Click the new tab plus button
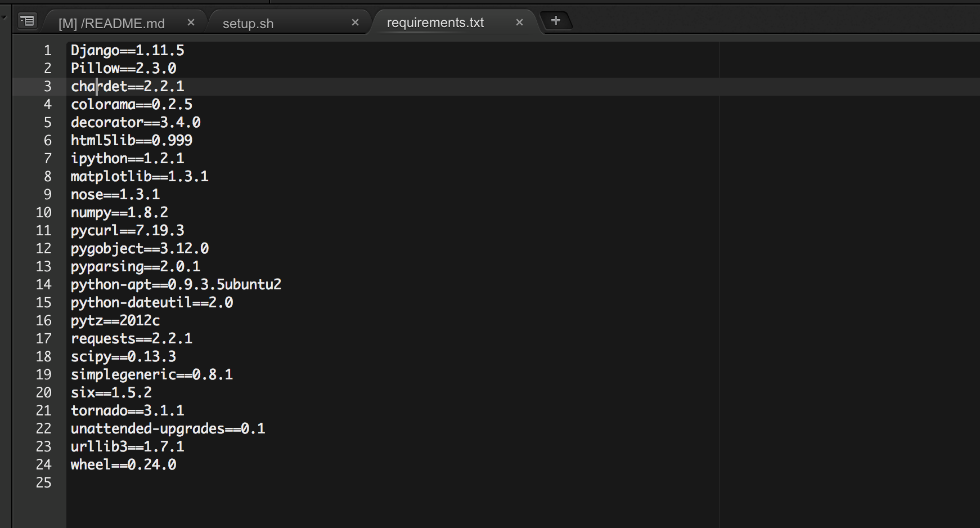This screenshot has width=980, height=528. click(556, 21)
